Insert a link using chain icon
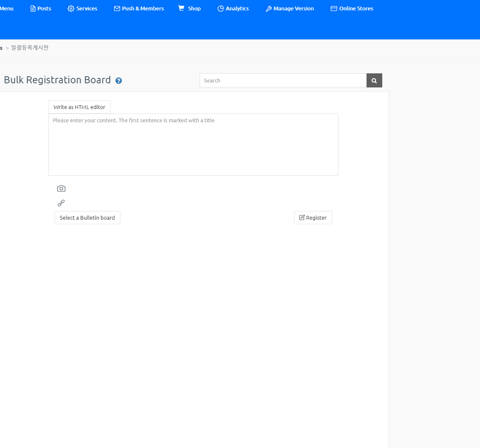Screen dimensions: 480x448 [x=61, y=203]
